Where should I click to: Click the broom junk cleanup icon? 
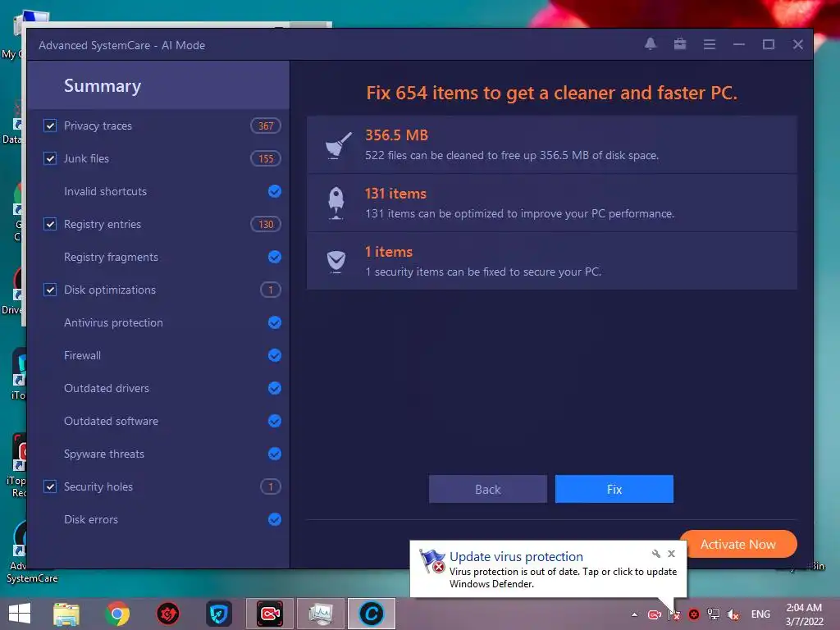click(x=337, y=145)
